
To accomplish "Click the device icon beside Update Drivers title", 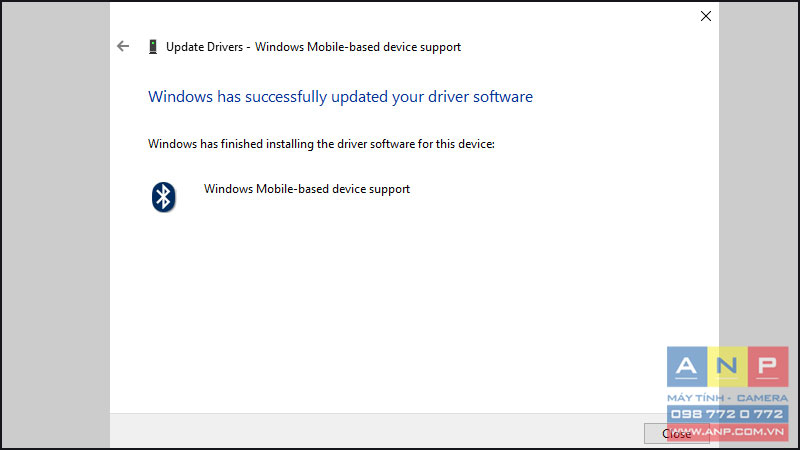I will [x=153, y=47].
